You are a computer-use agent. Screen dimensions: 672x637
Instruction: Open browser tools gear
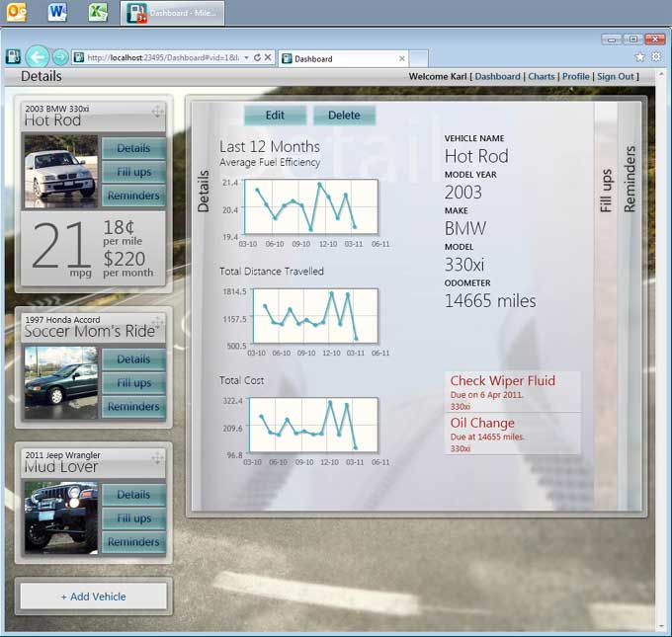coord(656,56)
